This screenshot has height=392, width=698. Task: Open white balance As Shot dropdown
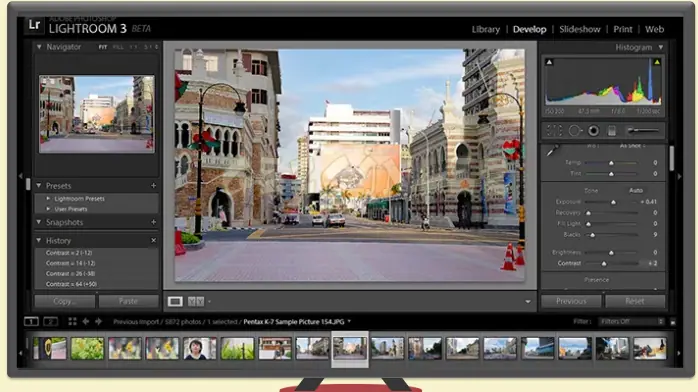[632, 146]
